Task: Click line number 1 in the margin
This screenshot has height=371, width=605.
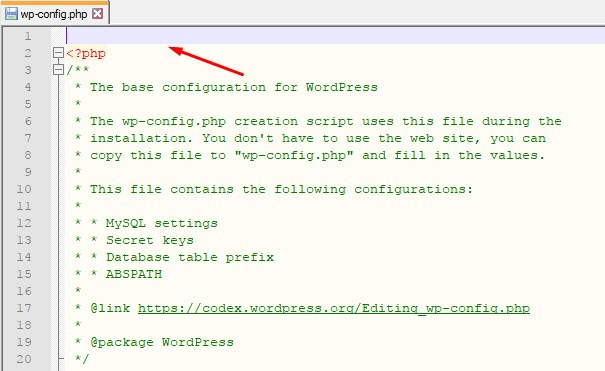Action: (28, 36)
